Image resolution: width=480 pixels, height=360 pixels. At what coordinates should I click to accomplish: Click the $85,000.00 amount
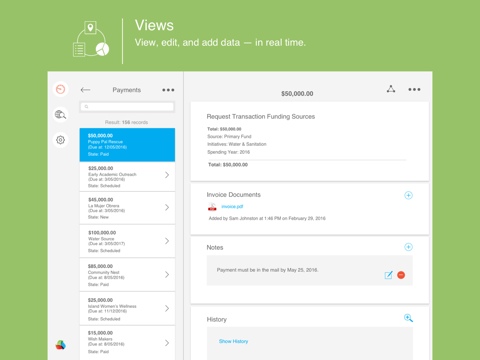pos(100,266)
